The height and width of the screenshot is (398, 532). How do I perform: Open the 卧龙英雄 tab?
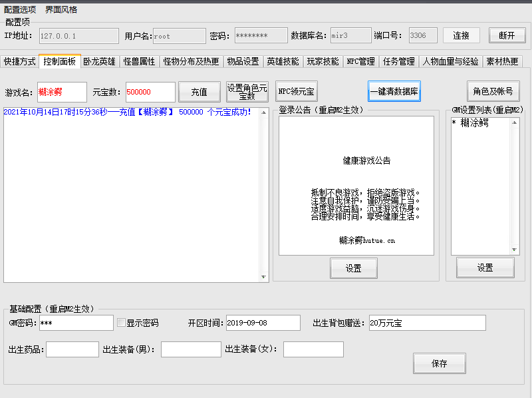(x=99, y=61)
